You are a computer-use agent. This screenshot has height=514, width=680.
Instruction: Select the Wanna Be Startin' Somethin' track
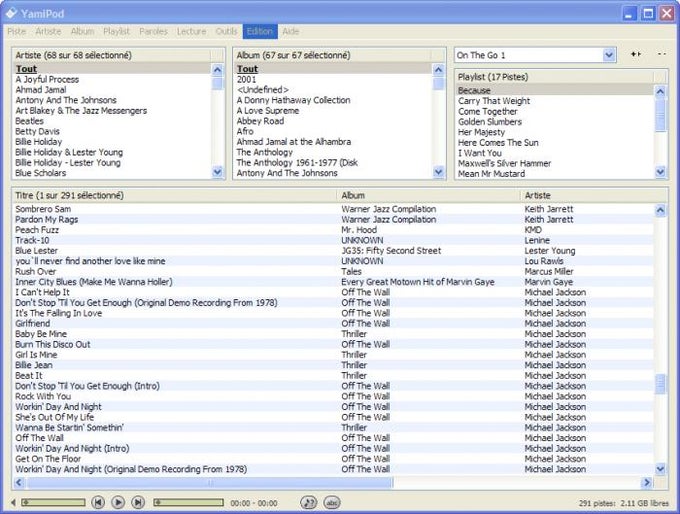[x=333, y=428]
